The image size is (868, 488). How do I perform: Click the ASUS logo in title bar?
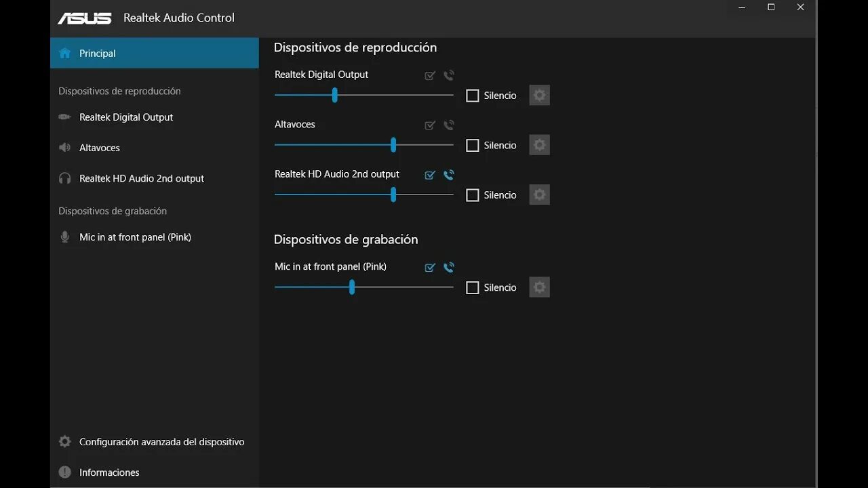tap(84, 18)
